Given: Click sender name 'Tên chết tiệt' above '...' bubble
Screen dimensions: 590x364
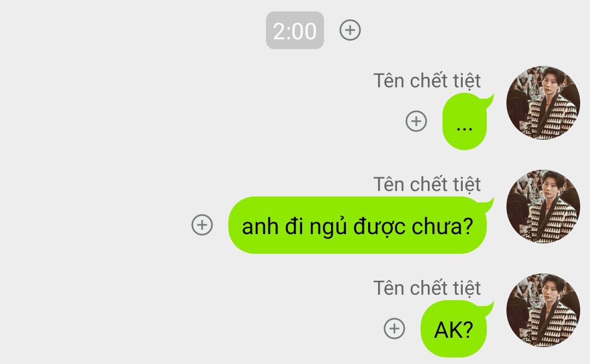Looking at the screenshot, I should pos(427,80).
